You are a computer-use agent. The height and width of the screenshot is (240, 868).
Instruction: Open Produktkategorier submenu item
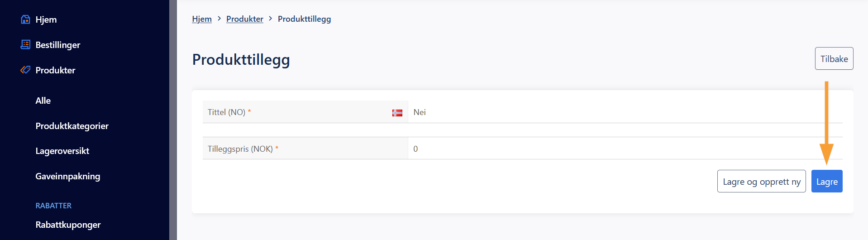72,126
